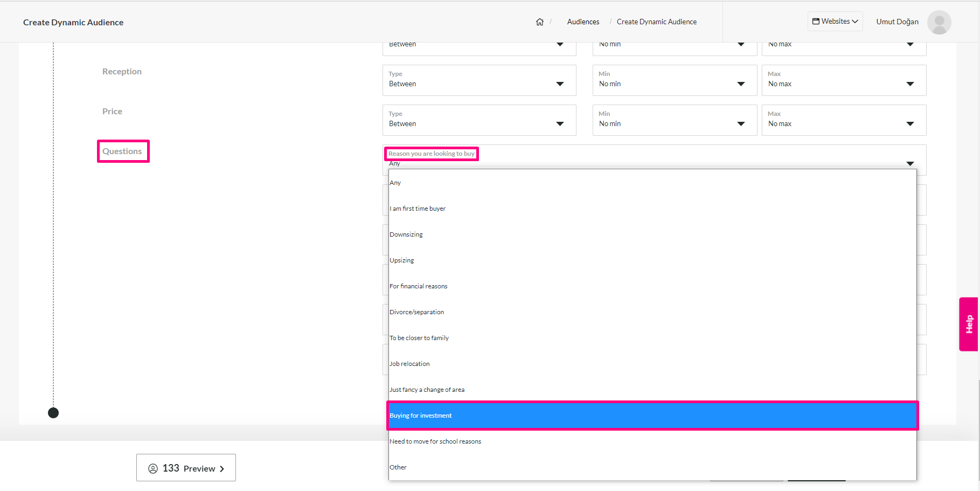980x491 pixels.
Task: Expand the Price Min dropdown
Action: [x=675, y=120]
